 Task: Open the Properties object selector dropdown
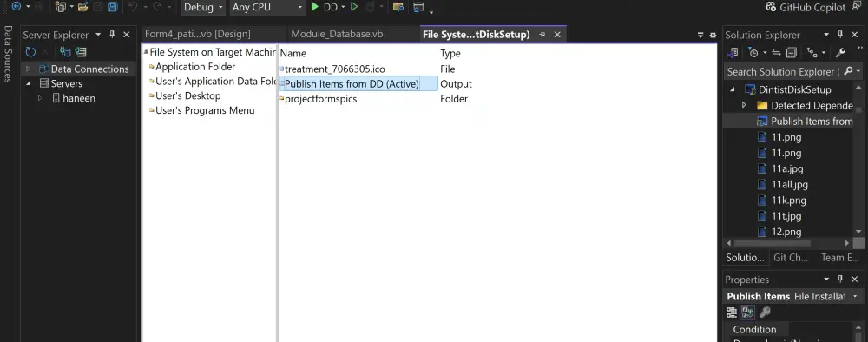(856, 296)
